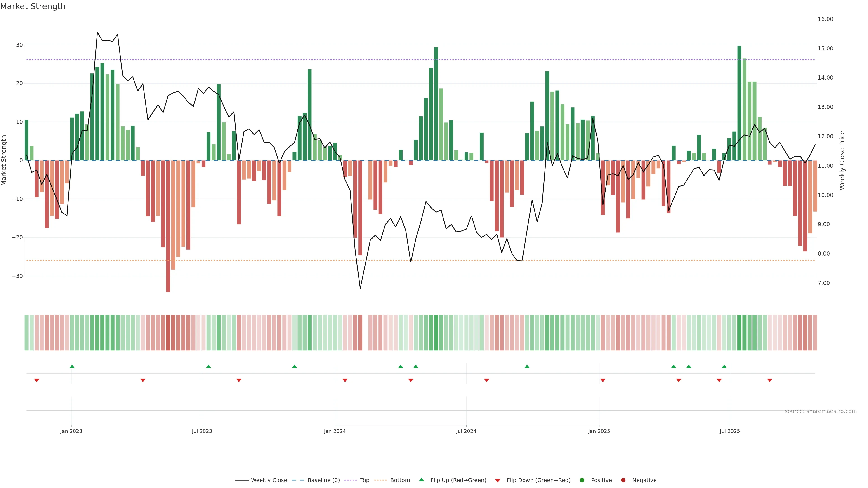The height and width of the screenshot is (488, 868).
Task: Click Flip Down red triangle legend icon
Action: 498,480
